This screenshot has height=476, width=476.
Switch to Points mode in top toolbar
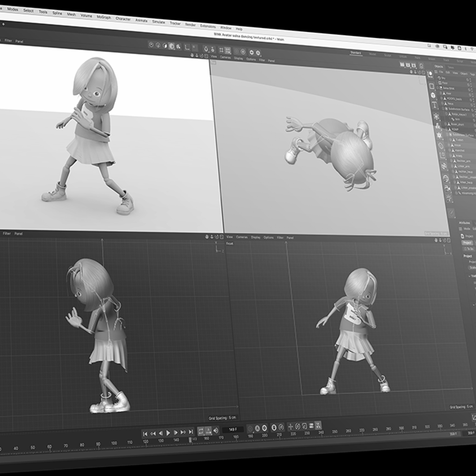tap(151, 45)
